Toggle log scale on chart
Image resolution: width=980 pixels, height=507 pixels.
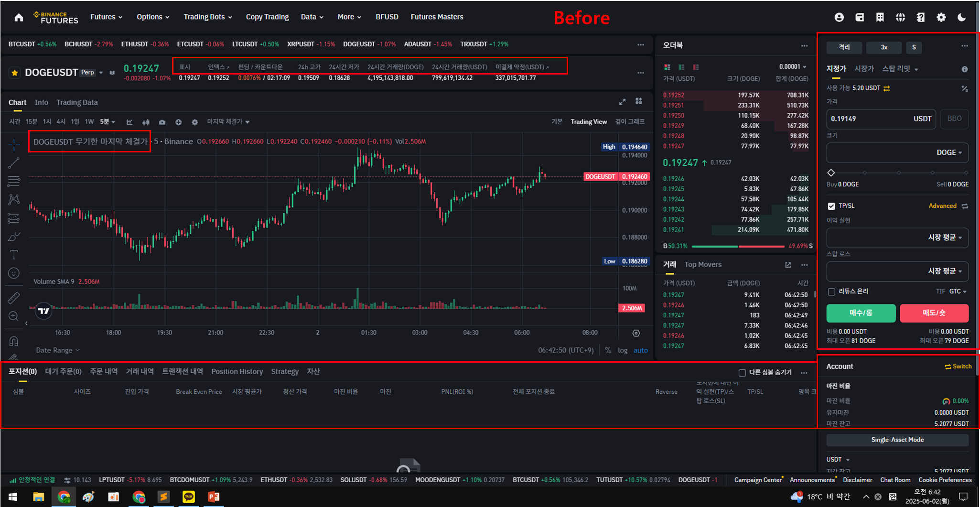point(623,350)
